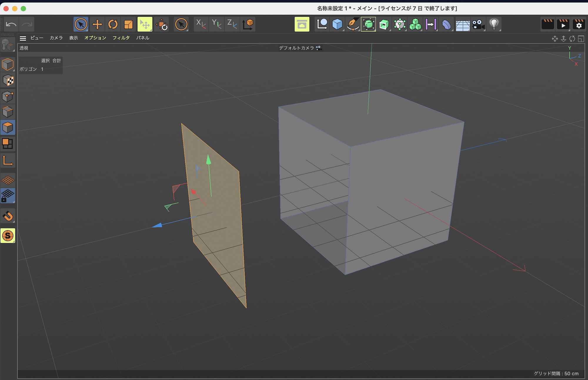Click the viewport maximize toggle icon
The width and height of the screenshot is (588, 380).
(581, 39)
